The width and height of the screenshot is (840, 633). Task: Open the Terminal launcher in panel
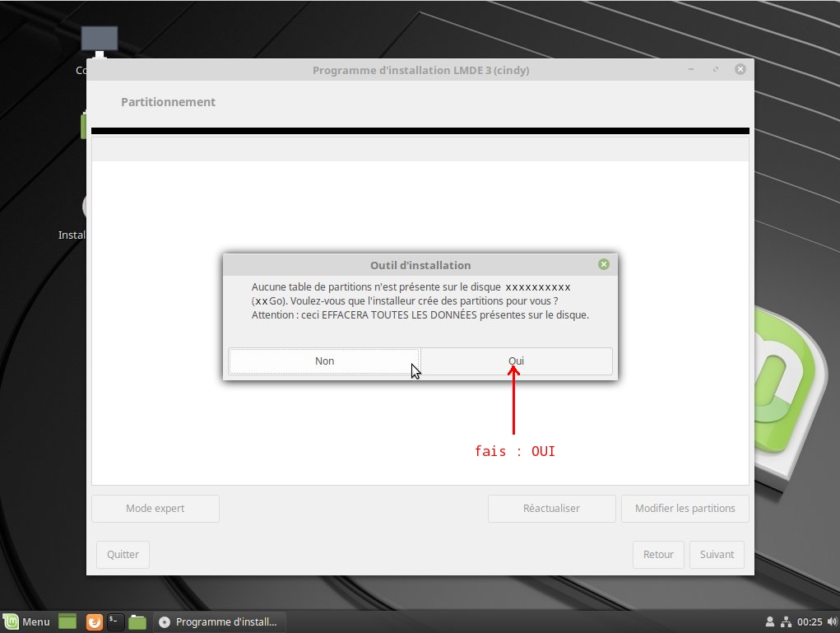[116, 621]
